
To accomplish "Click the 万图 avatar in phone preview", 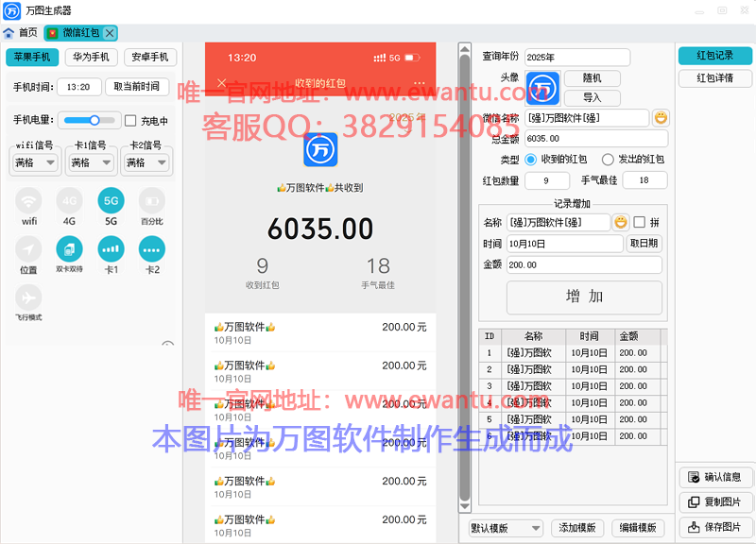I will [x=320, y=150].
